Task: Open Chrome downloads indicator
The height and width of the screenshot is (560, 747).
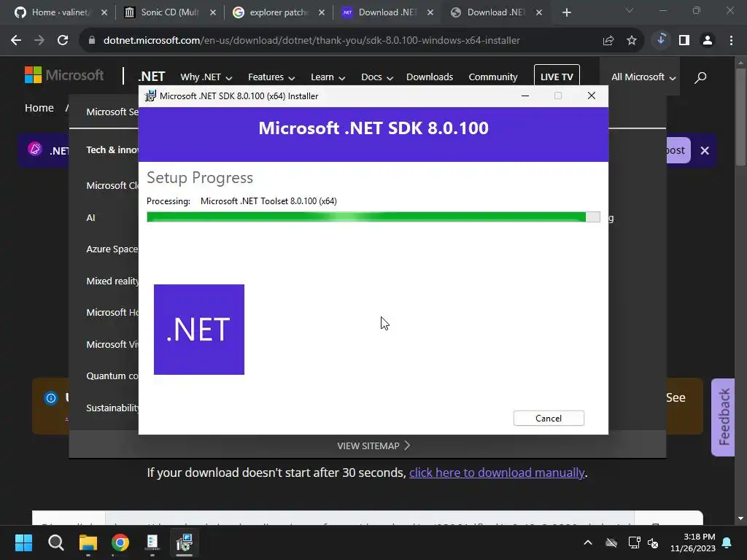Action: [x=661, y=40]
